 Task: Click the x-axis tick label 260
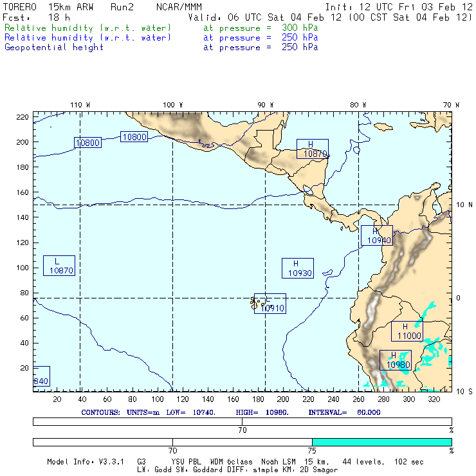(x=358, y=399)
